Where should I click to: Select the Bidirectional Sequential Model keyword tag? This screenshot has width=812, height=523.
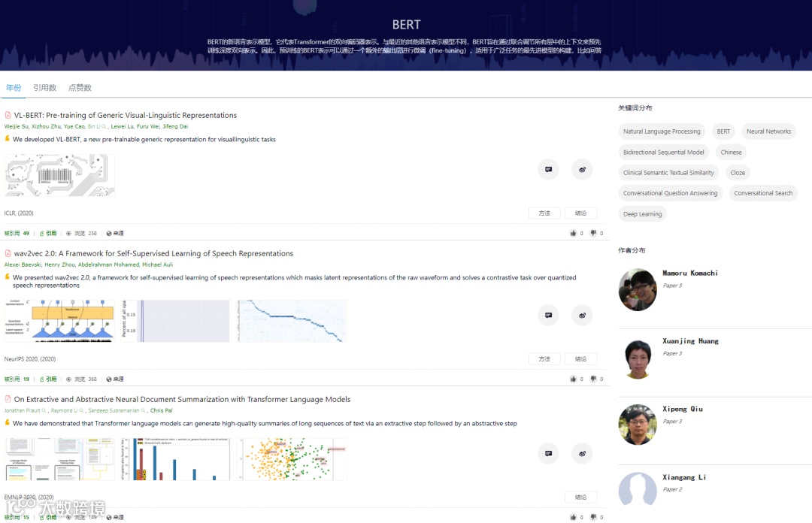(x=663, y=153)
